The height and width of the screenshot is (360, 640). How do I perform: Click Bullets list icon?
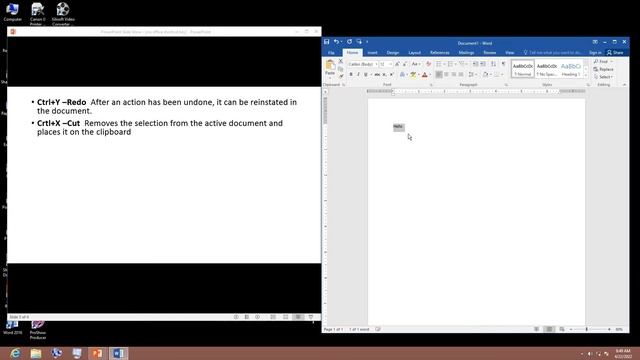(x=439, y=64)
